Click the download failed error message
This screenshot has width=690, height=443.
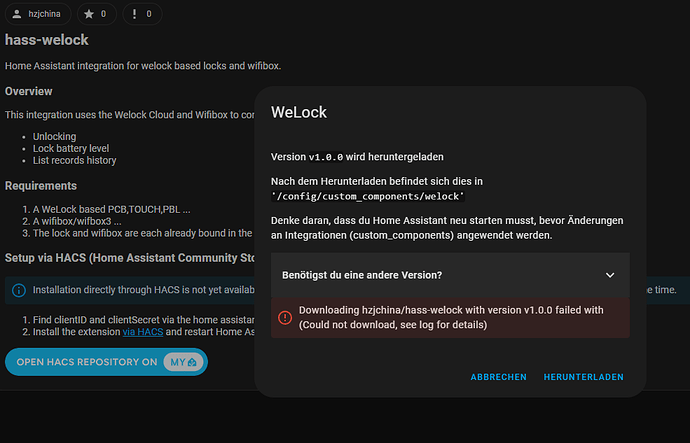(x=450, y=318)
